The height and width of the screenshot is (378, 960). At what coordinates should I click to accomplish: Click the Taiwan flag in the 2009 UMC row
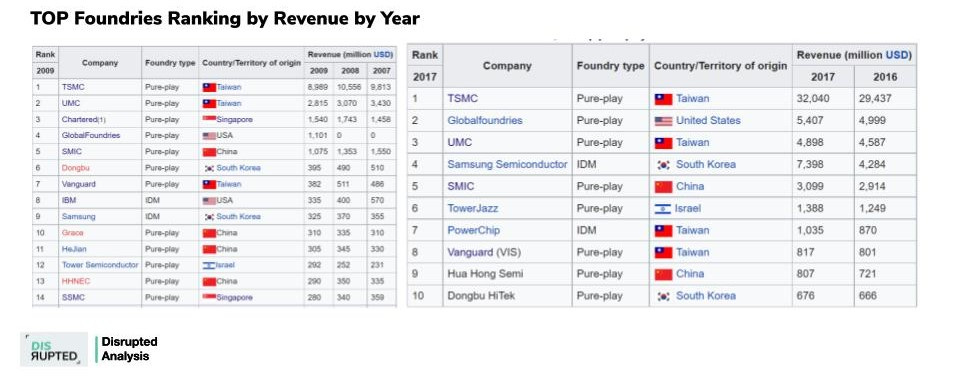209,103
